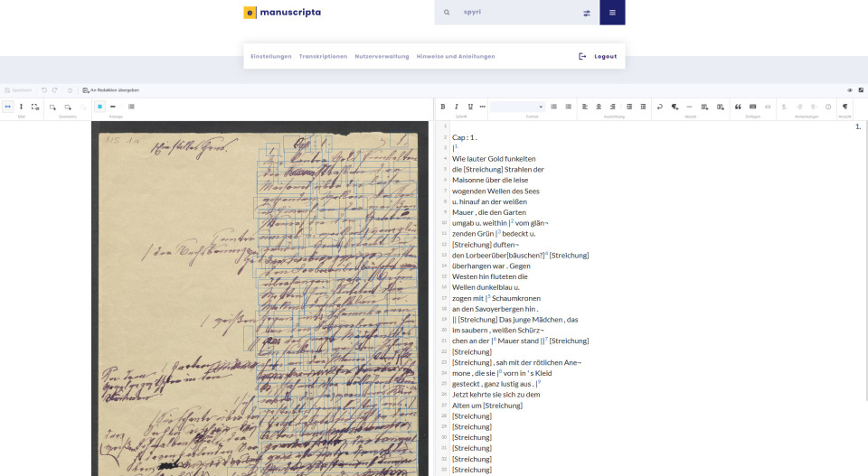Screen dimensions: 868x476
Task: Click the clock-shaped annotation icon
Action: [828, 107]
